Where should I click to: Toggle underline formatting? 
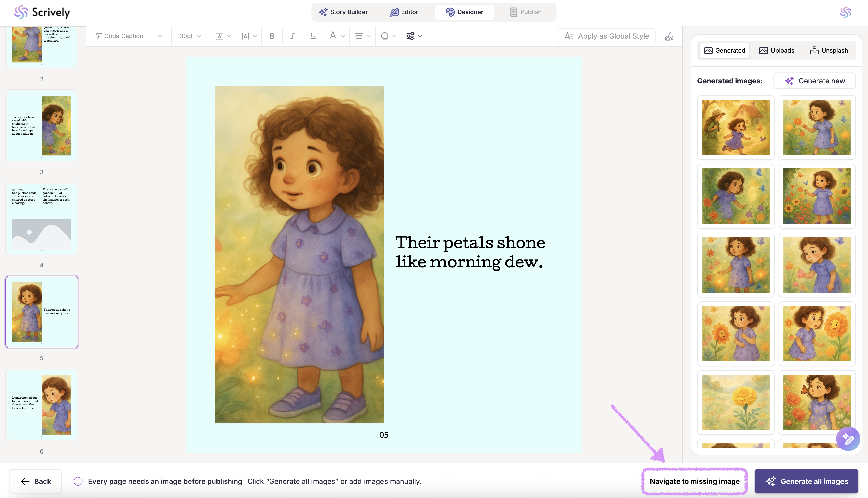[313, 36]
